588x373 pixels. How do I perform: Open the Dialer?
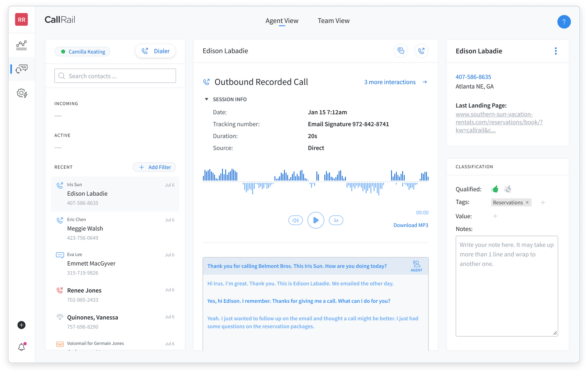[x=155, y=51]
